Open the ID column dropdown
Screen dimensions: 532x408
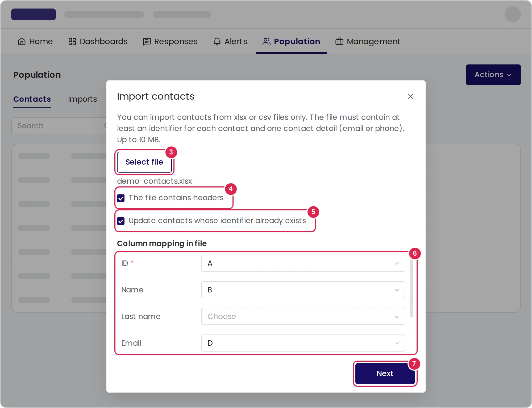tap(303, 263)
